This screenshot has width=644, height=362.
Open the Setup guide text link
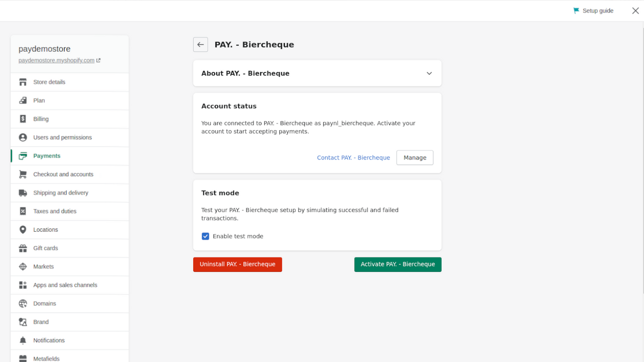(598, 11)
